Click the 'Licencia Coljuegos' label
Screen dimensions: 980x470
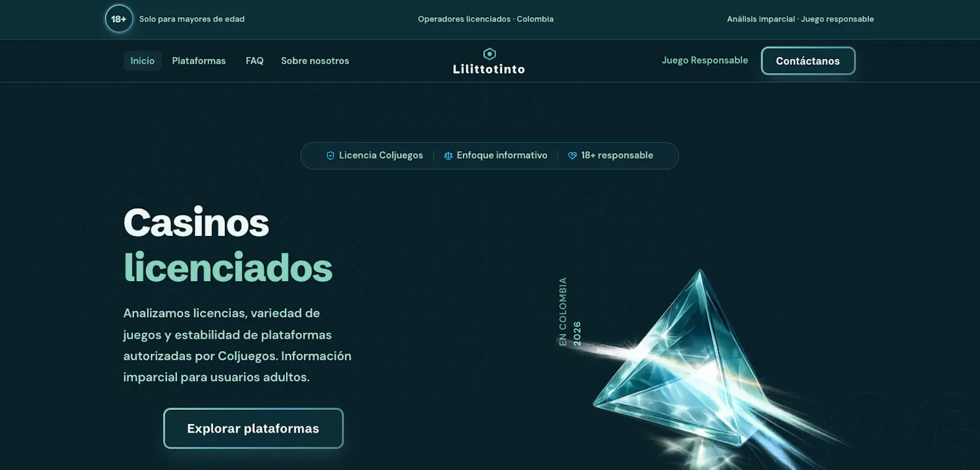pyautogui.click(x=381, y=156)
